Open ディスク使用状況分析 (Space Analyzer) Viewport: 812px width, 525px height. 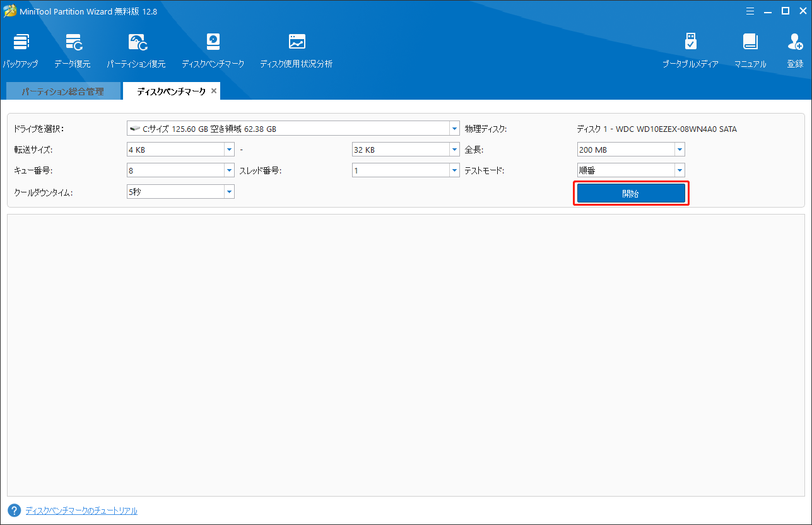[x=297, y=50]
